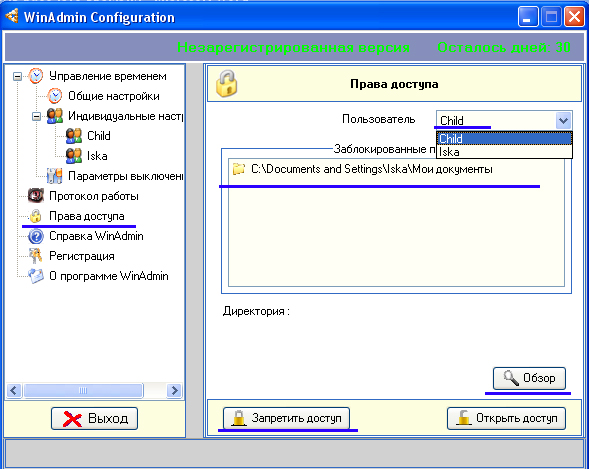Click the Выход exit button

(x=94, y=418)
